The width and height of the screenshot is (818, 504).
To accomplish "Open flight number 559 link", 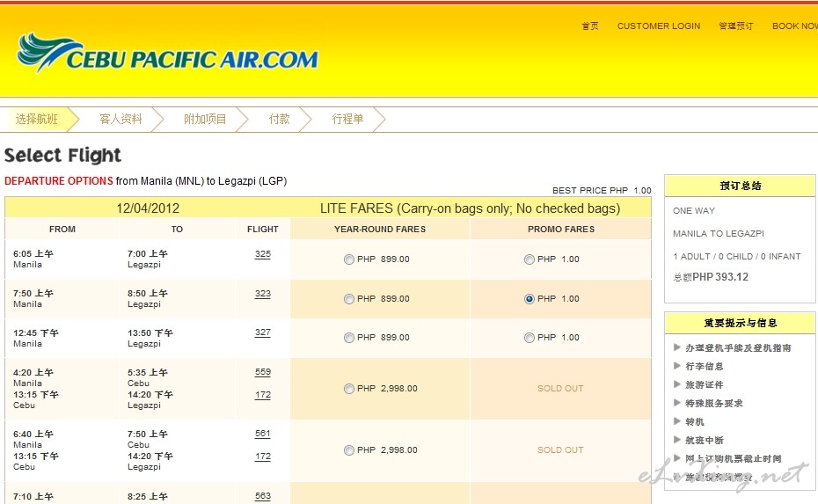I will tap(263, 372).
